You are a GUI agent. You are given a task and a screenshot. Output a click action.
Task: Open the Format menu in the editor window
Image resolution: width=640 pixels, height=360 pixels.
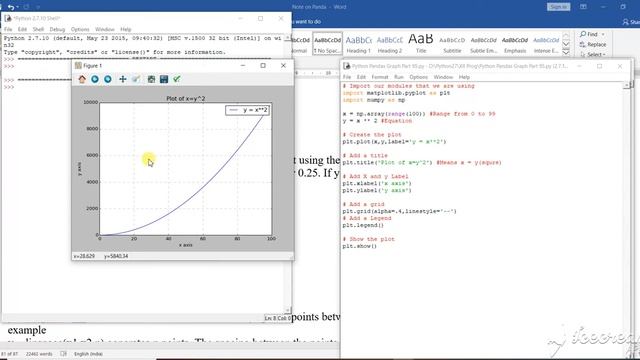pyautogui.click(x=380, y=77)
